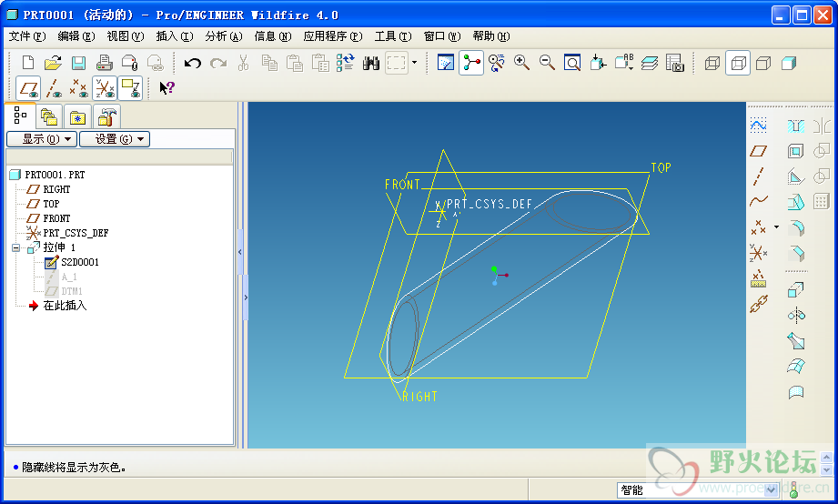
Task: Save the model with the disk icon
Action: click(78, 63)
